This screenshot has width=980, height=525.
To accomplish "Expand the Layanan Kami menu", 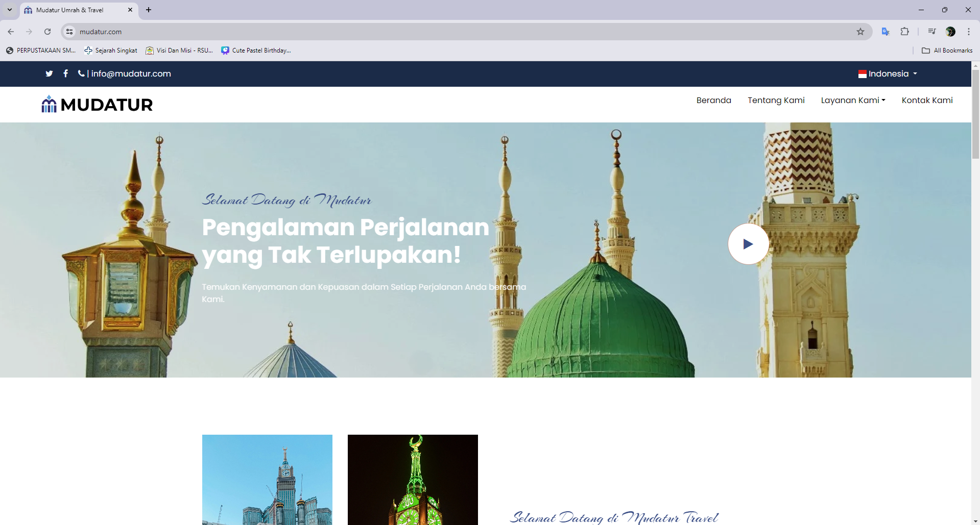I will (x=853, y=100).
